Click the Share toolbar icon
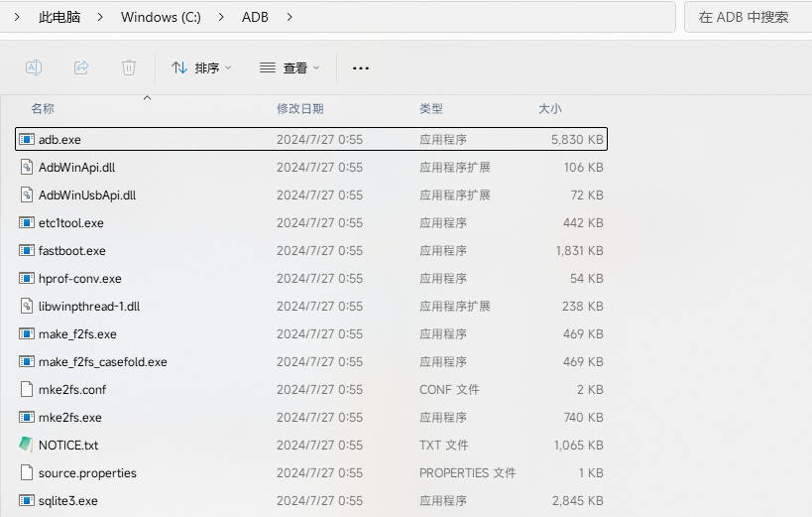 tap(81, 67)
